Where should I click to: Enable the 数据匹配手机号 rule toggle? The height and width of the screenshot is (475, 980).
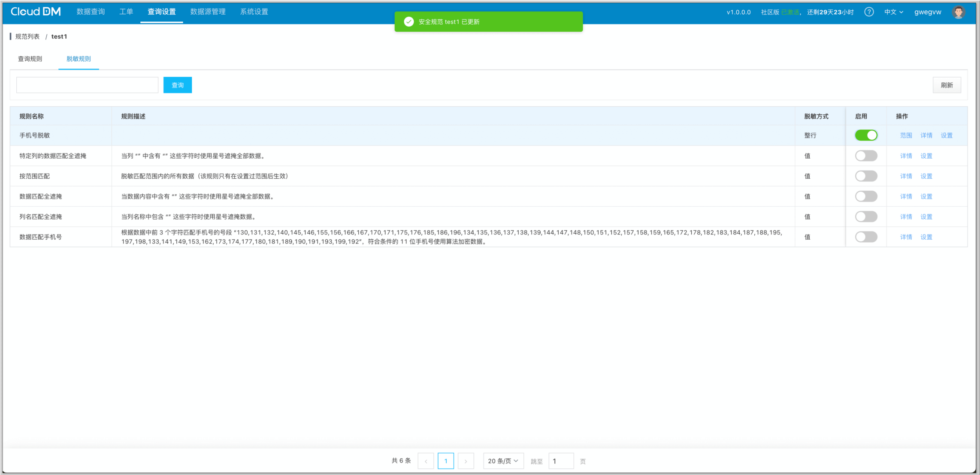click(866, 237)
